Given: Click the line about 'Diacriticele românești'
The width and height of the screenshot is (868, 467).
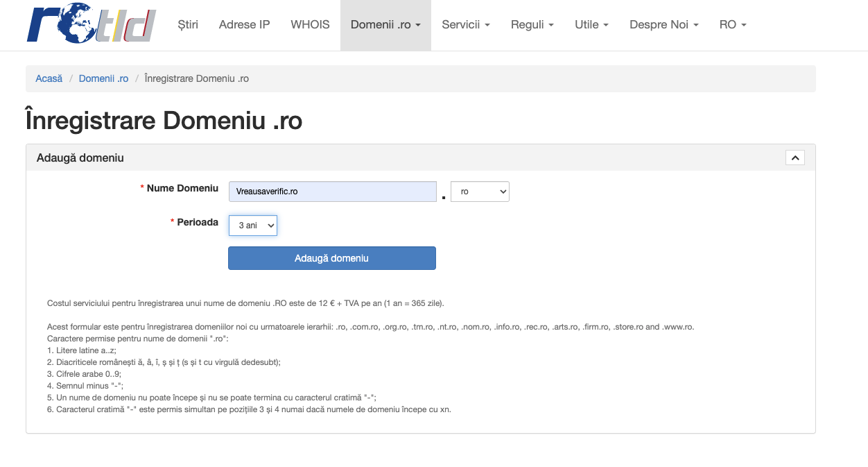Looking at the screenshot, I should (164, 362).
